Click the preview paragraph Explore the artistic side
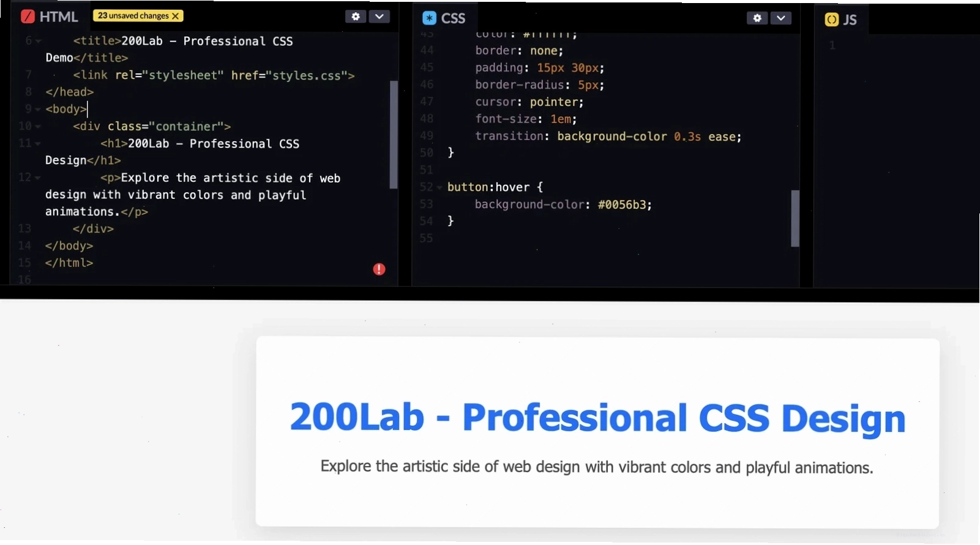This screenshot has width=980, height=545. coord(597,467)
